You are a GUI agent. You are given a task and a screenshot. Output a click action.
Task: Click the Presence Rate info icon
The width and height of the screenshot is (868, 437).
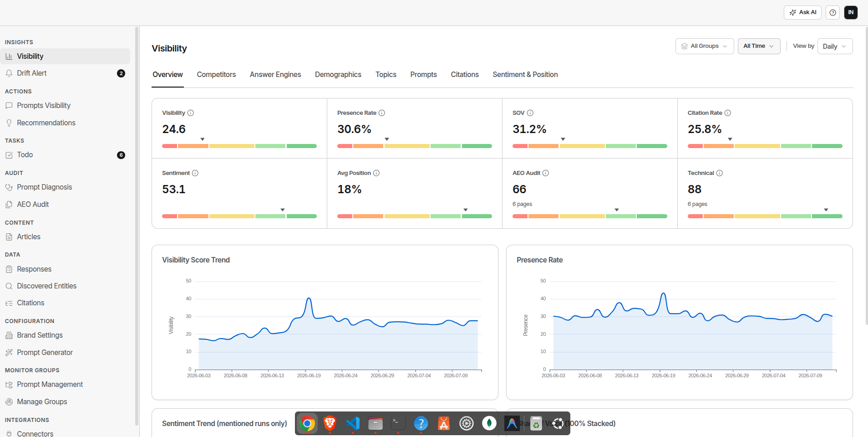click(x=382, y=113)
